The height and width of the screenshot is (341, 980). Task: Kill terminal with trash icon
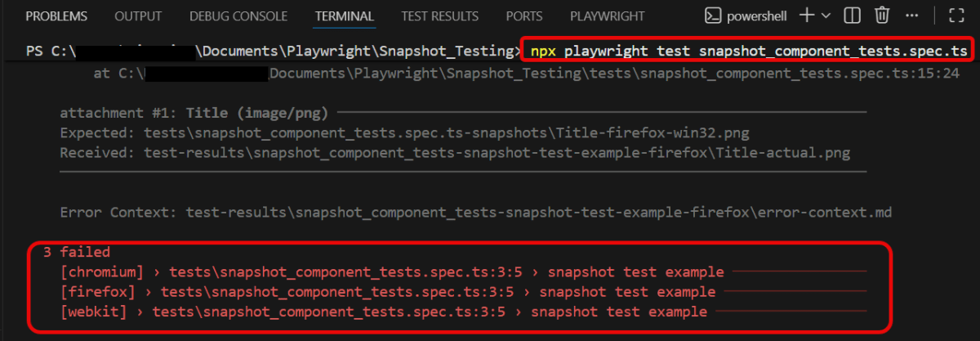coord(882,16)
